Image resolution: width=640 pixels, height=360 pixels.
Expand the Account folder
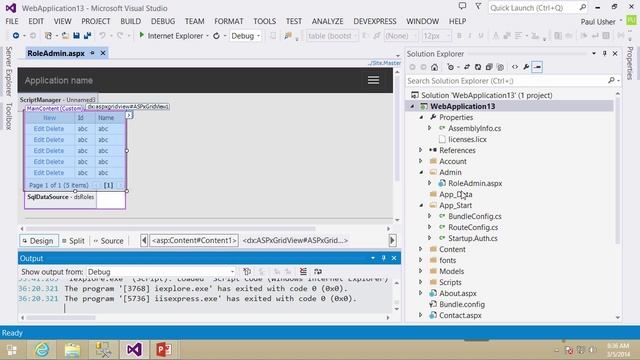click(x=420, y=161)
